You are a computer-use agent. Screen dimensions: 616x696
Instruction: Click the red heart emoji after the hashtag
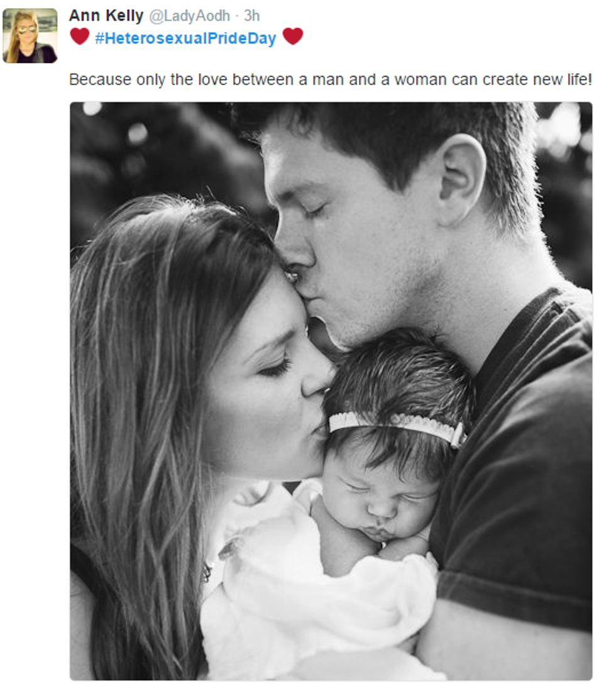293,36
